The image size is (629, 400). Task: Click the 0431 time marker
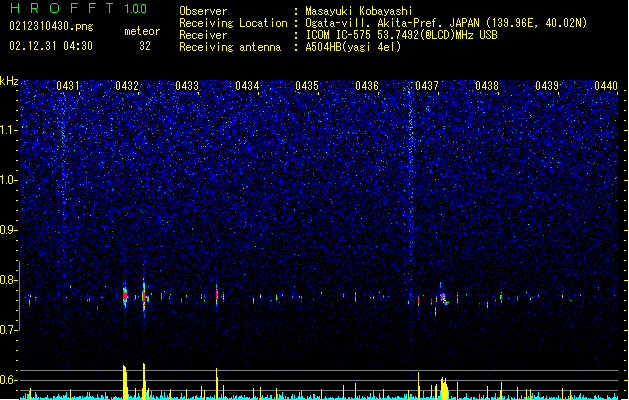(67, 86)
